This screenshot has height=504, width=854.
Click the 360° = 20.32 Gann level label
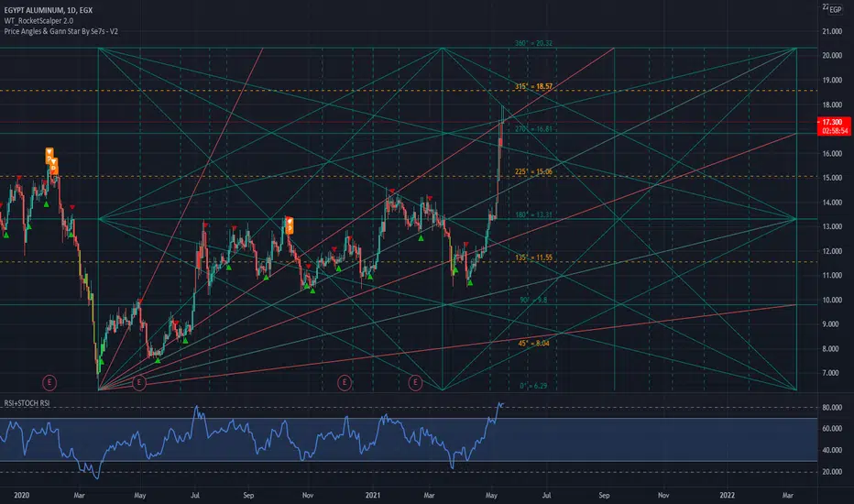point(533,43)
